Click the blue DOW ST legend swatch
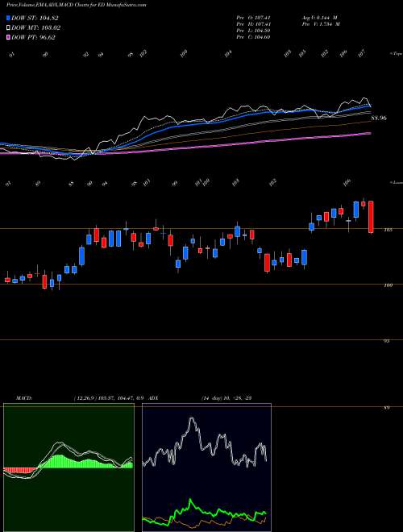The image size is (403, 532). tap(9, 18)
